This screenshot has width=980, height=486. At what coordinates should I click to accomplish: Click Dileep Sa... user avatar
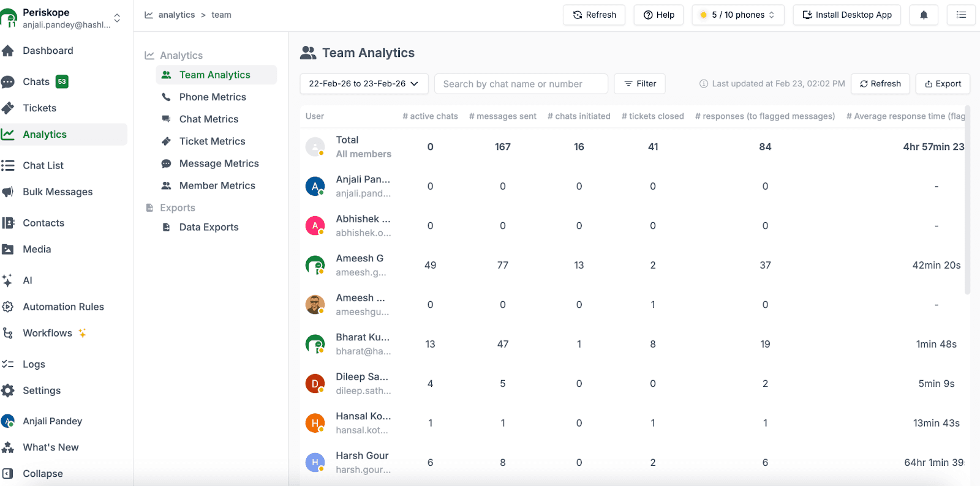315,384
